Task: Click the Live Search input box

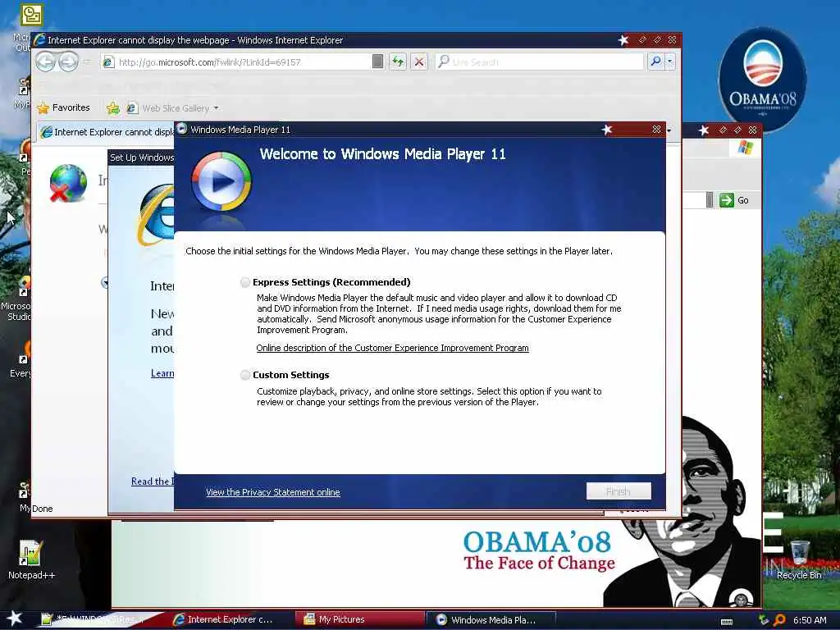Action: [x=539, y=62]
